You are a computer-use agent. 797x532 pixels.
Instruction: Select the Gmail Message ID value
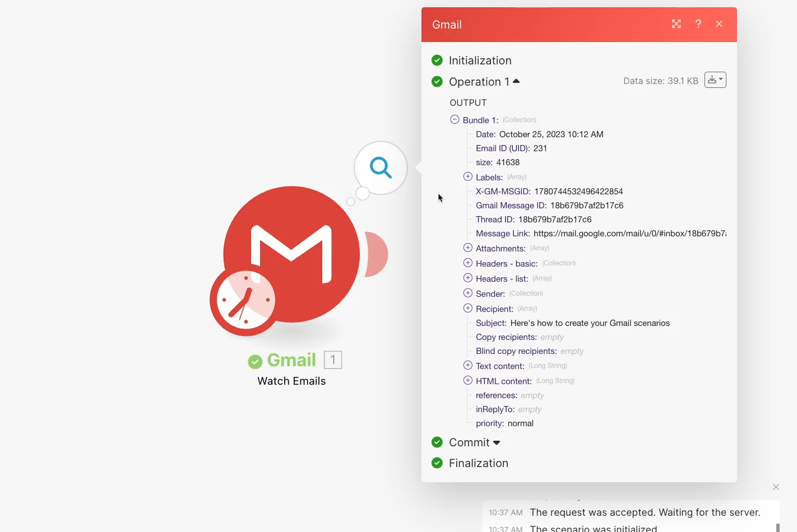point(587,206)
